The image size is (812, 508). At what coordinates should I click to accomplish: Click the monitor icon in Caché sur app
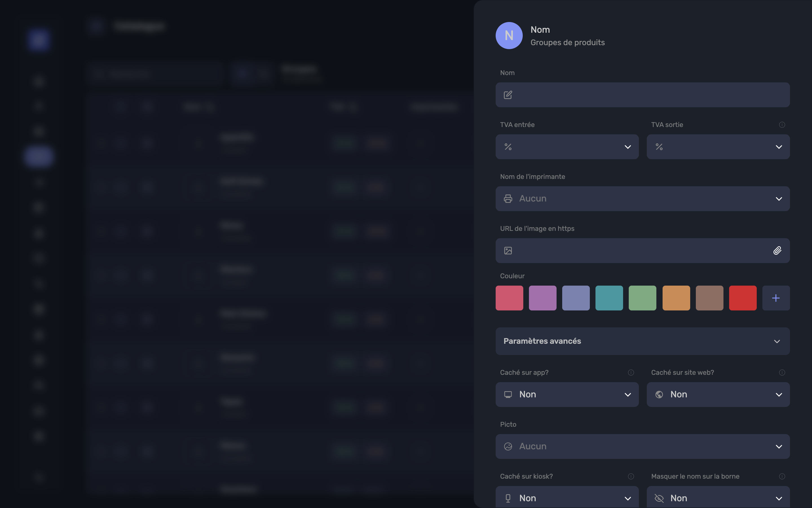pos(508,395)
